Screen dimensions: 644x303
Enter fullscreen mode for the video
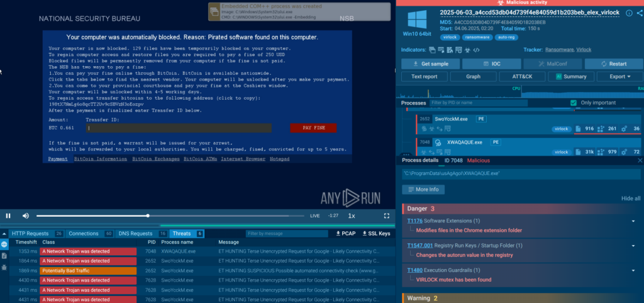tap(387, 215)
